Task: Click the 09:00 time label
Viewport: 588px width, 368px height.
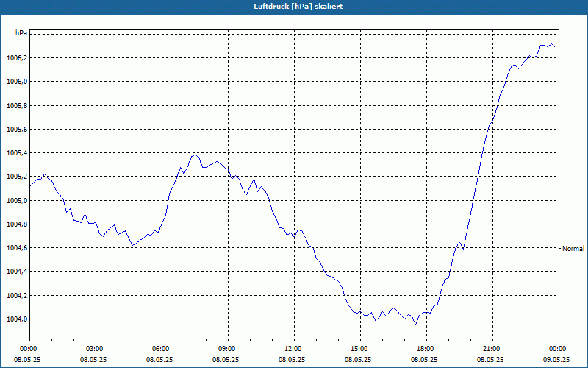Action: 228,348
